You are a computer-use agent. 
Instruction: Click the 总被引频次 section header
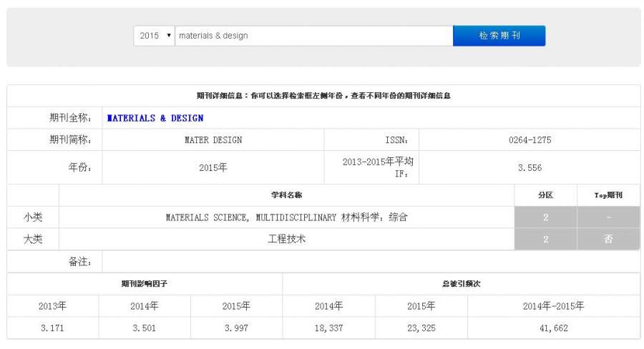[462, 284]
